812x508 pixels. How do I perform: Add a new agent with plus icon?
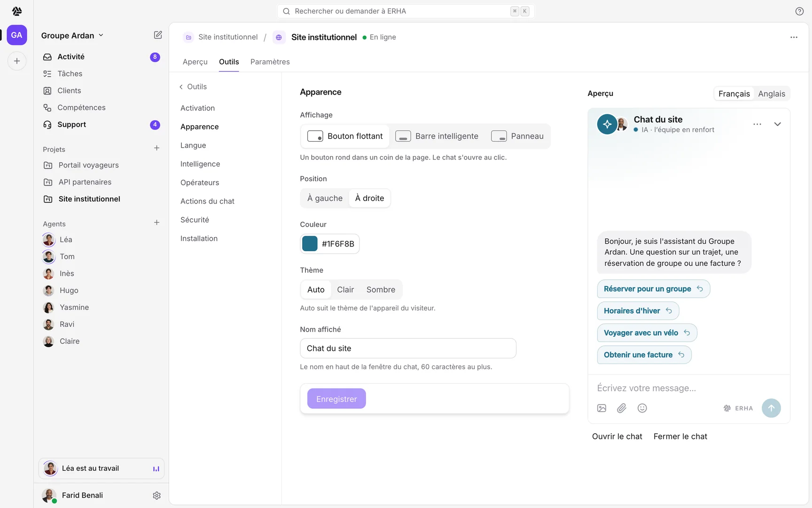(157, 222)
